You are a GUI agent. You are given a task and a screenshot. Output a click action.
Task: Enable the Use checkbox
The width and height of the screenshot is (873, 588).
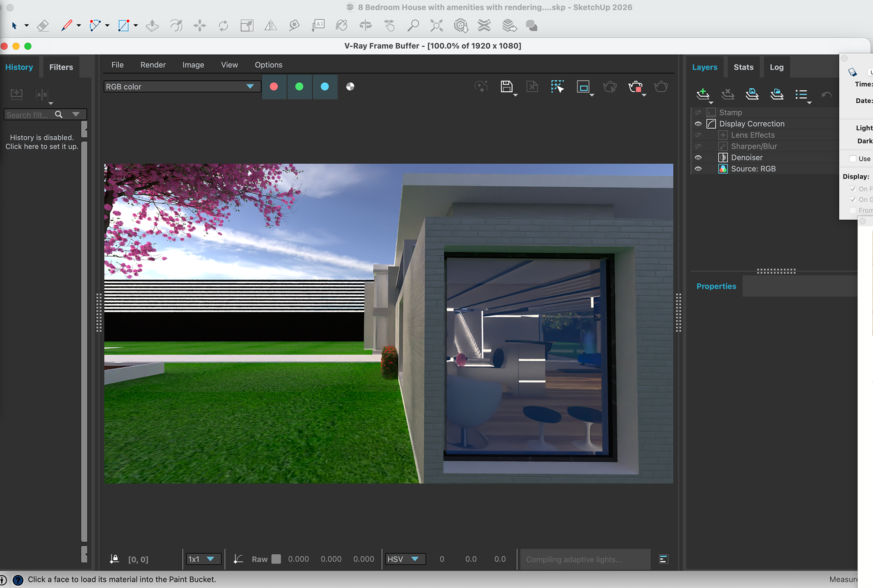[853, 159]
